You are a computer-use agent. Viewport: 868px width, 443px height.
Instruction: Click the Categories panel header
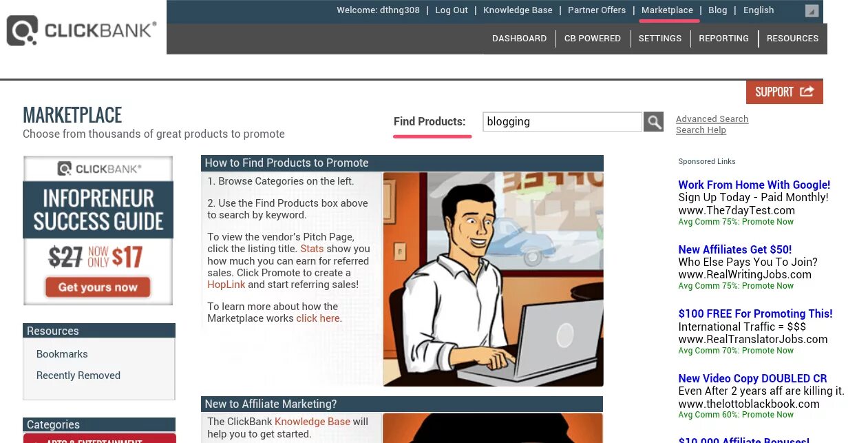coord(99,424)
